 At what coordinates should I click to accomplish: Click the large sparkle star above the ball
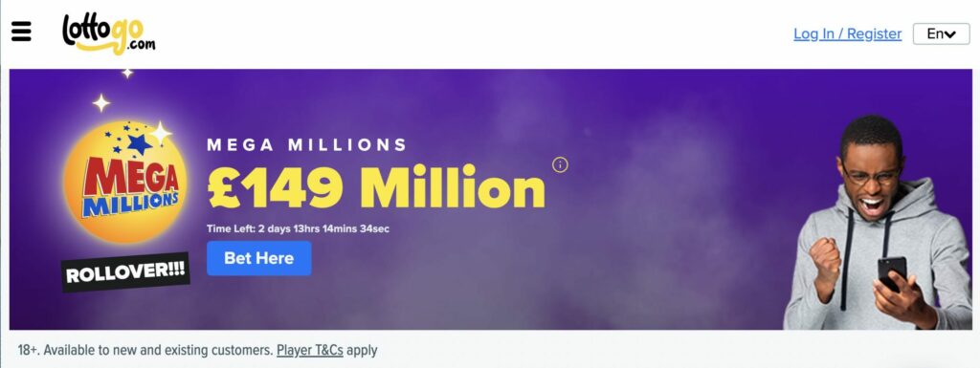(101, 103)
